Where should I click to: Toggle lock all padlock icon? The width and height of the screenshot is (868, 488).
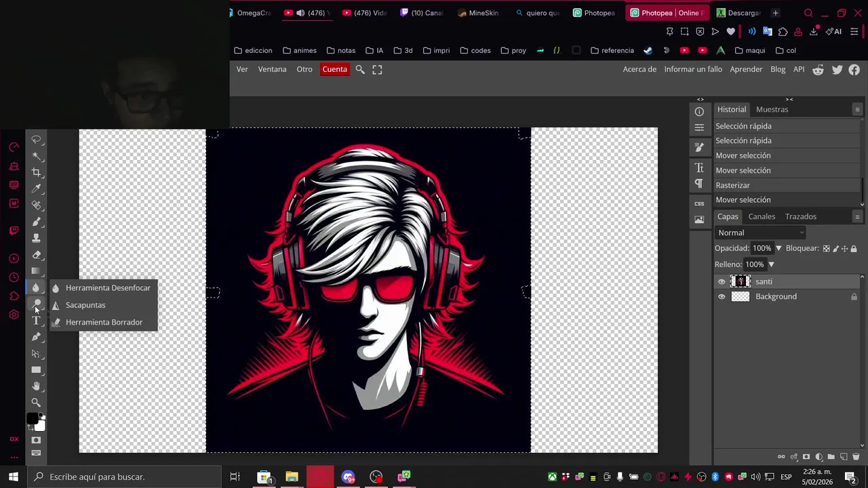(x=854, y=249)
